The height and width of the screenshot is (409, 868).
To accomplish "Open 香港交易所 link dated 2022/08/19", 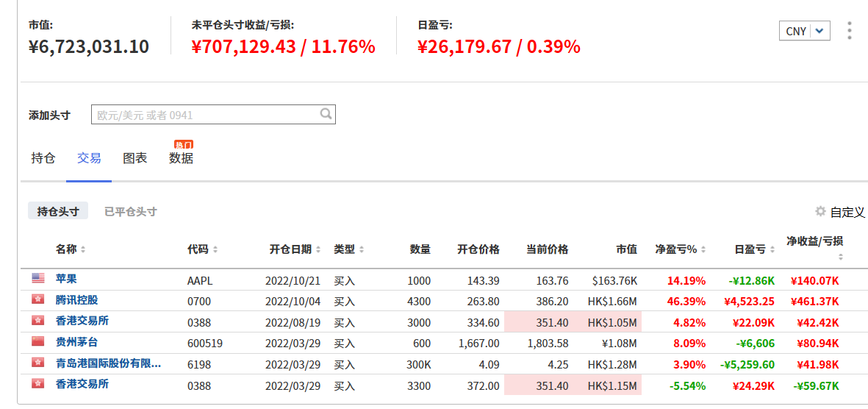I will tap(82, 321).
